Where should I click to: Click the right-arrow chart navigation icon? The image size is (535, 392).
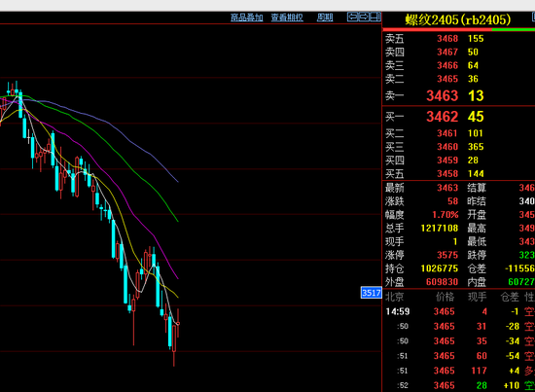coord(364,17)
